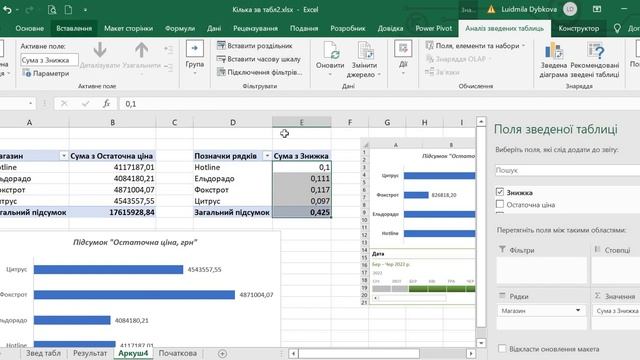
Task: Open the Power Pivot tab
Action: [x=433, y=28]
